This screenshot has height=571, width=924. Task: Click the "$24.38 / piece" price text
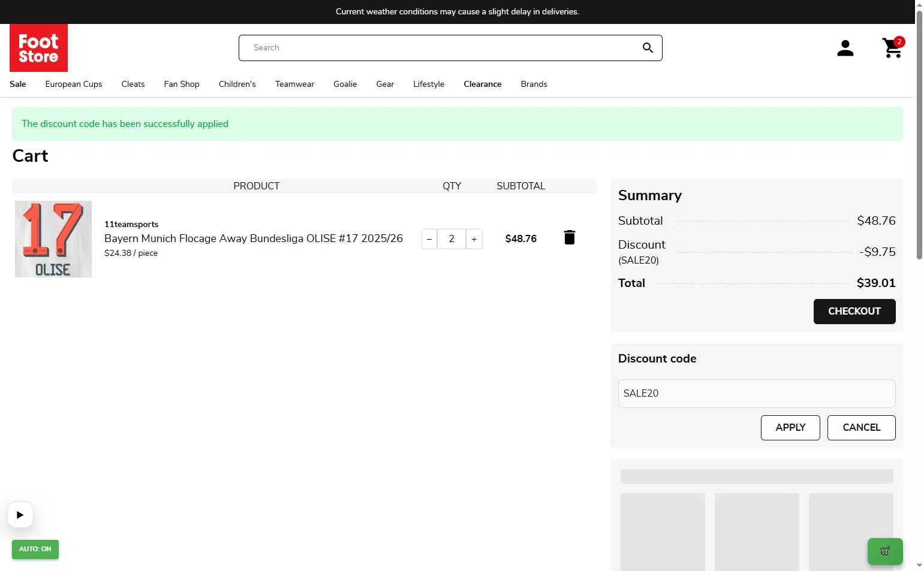[x=131, y=253]
